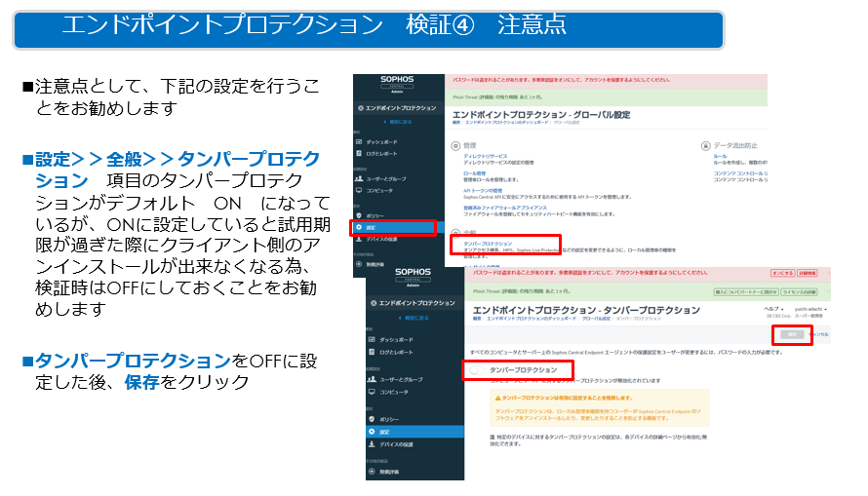The width and height of the screenshot is (868, 496).
Task: Click heading エンドポイントプロテクション - グローバル設定
Action: [x=541, y=114]
